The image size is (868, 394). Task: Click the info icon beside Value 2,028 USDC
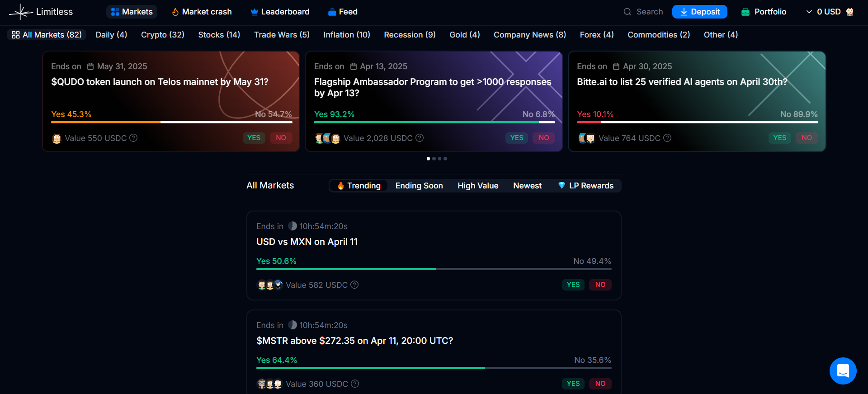[420, 138]
